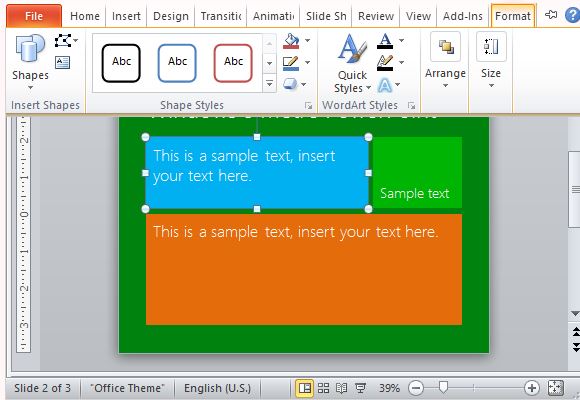Open the PowerPoint Help question mark
Image resolution: width=580 pixels, height=400 pixels.
573,16
